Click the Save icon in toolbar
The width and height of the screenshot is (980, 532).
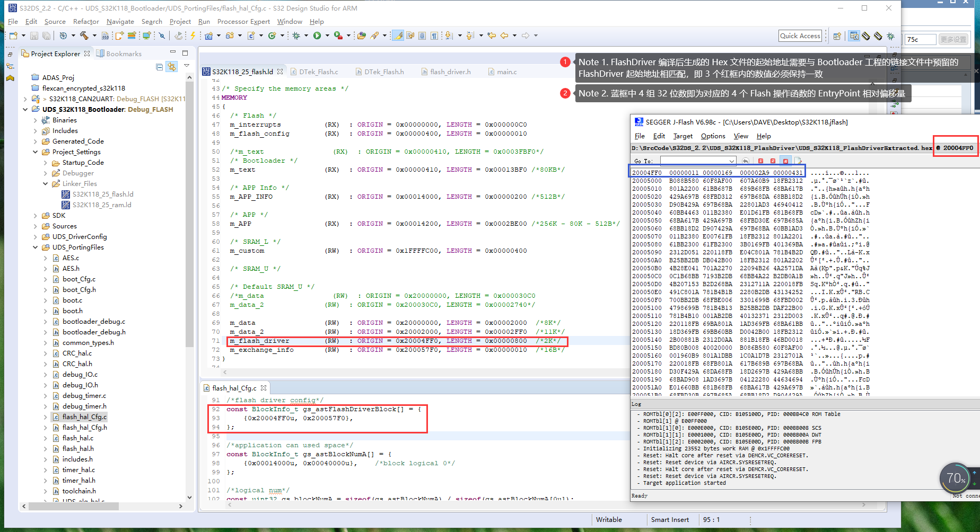click(x=34, y=36)
